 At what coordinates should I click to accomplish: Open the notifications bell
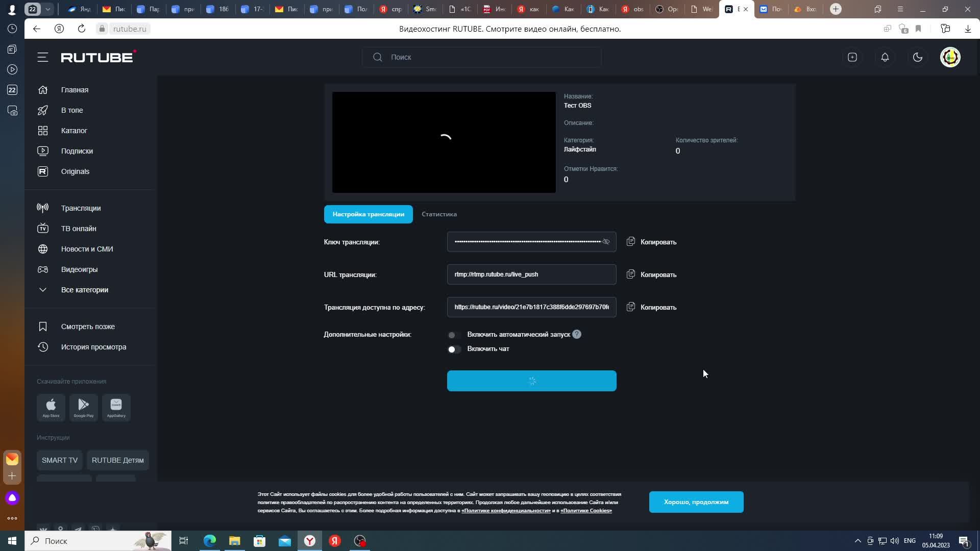coord(885,57)
